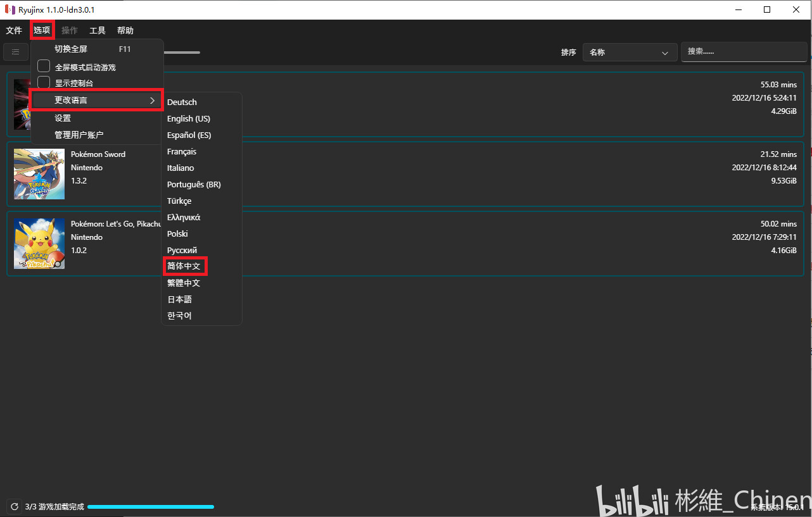Image resolution: width=812 pixels, height=517 pixels.
Task: Choose 管理用户账户 menu entry
Action: [x=96, y=135]
